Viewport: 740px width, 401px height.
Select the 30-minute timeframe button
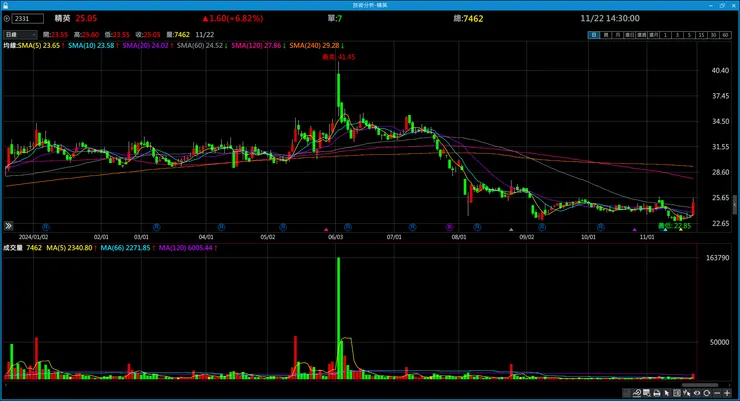tap(713, 35)
